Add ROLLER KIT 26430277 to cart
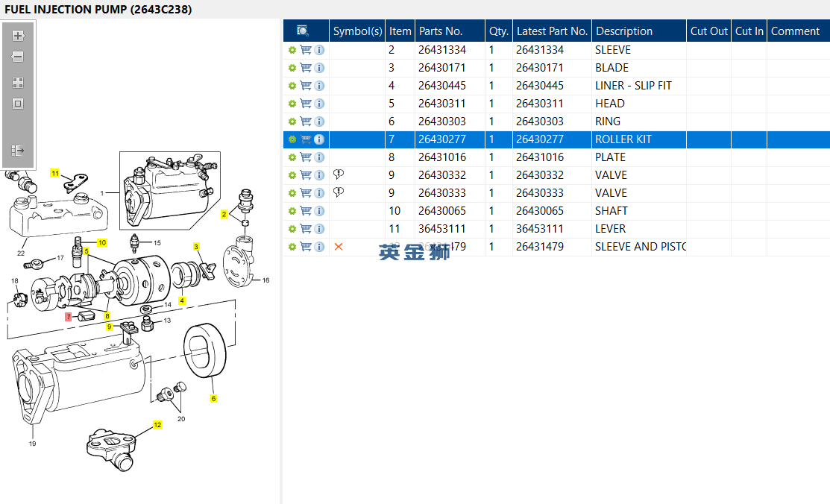The image size is (830, 504). pos(306,139)
